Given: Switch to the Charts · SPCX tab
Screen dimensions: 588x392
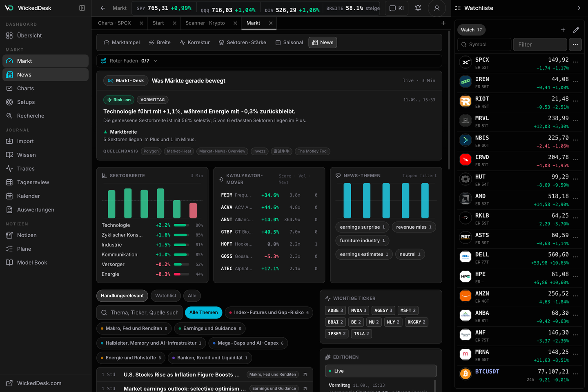Looking at the screenshot, I should (x=114, y=23).
